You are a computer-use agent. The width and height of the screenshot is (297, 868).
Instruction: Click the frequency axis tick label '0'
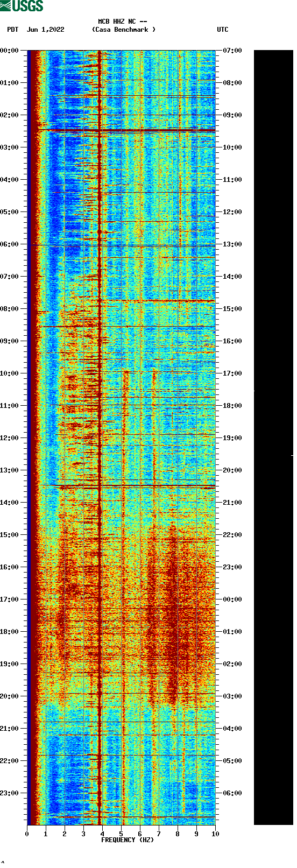coord(27,834)
